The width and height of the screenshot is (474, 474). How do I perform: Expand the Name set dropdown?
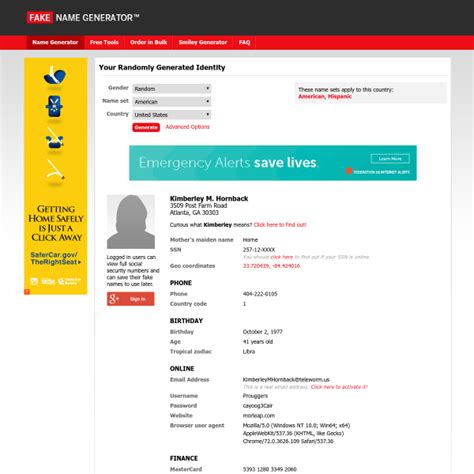click(x=172, y=101)
